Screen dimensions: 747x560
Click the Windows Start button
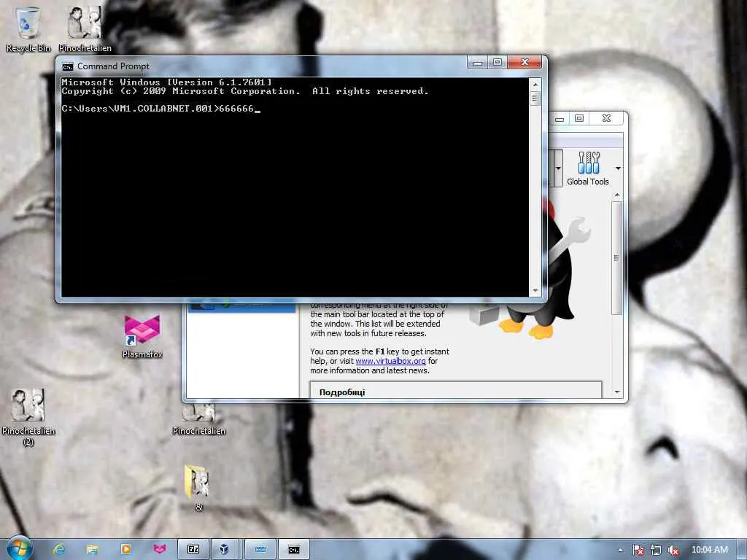tap(18, 548)
